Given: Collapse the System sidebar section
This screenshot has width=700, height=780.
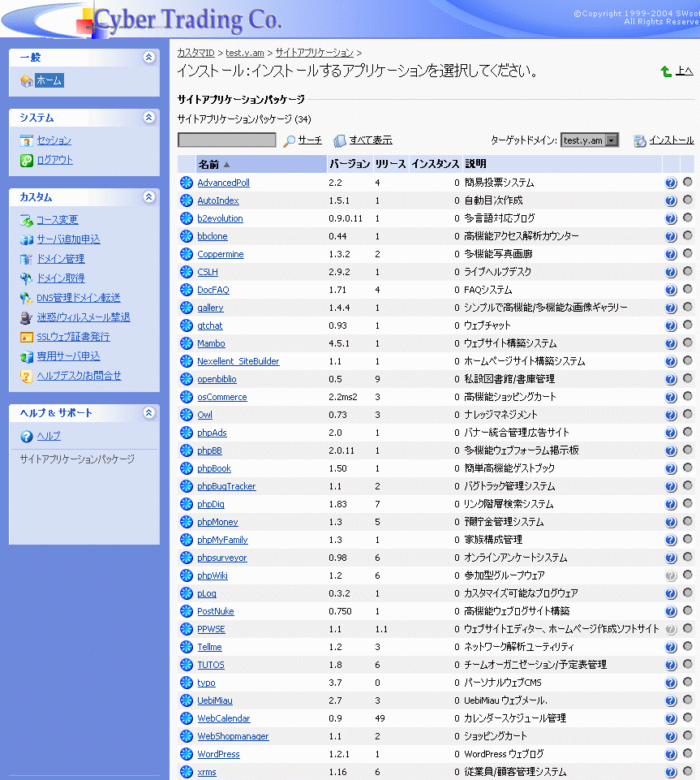Looking at the screenshot, I should pyautogui.click(x=148, y=118).
